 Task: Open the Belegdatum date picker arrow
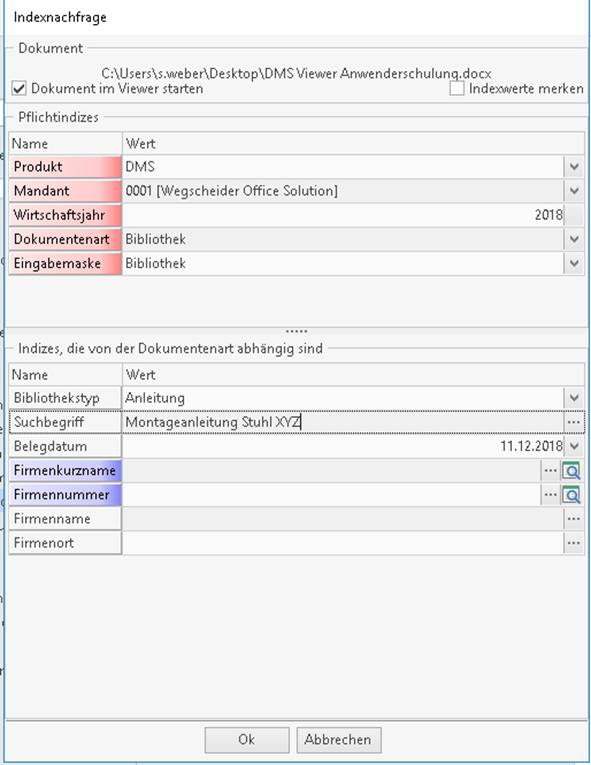[574, 446]
